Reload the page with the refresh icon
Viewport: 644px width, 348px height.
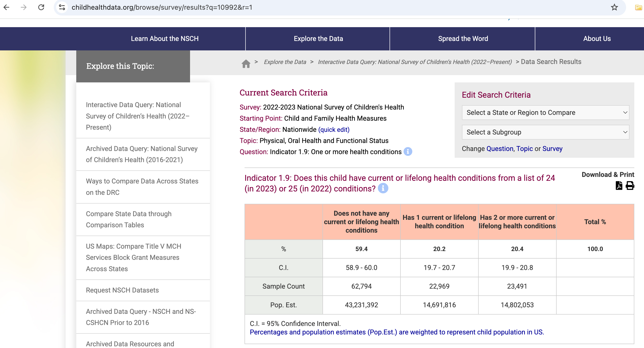pos(41,7)
